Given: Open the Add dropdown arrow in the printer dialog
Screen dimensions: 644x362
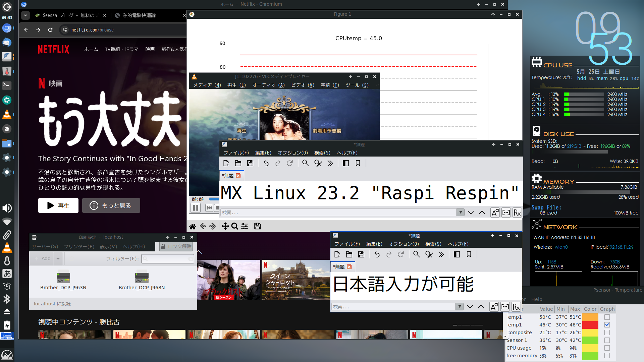Looking at the screenshot, I should 58,258.
